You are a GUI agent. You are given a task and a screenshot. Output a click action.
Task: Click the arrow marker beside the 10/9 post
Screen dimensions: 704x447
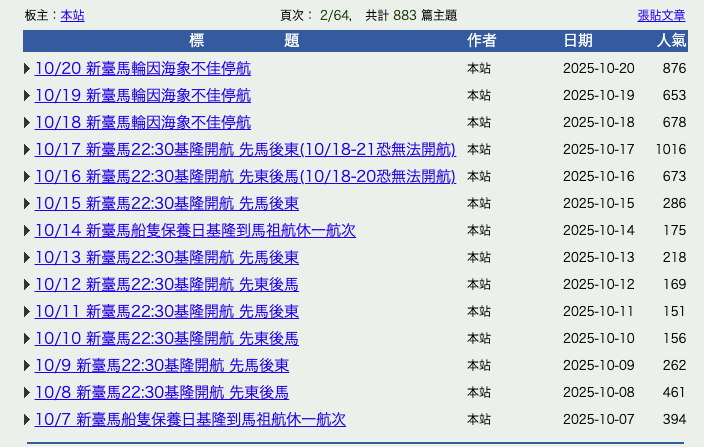27,366
